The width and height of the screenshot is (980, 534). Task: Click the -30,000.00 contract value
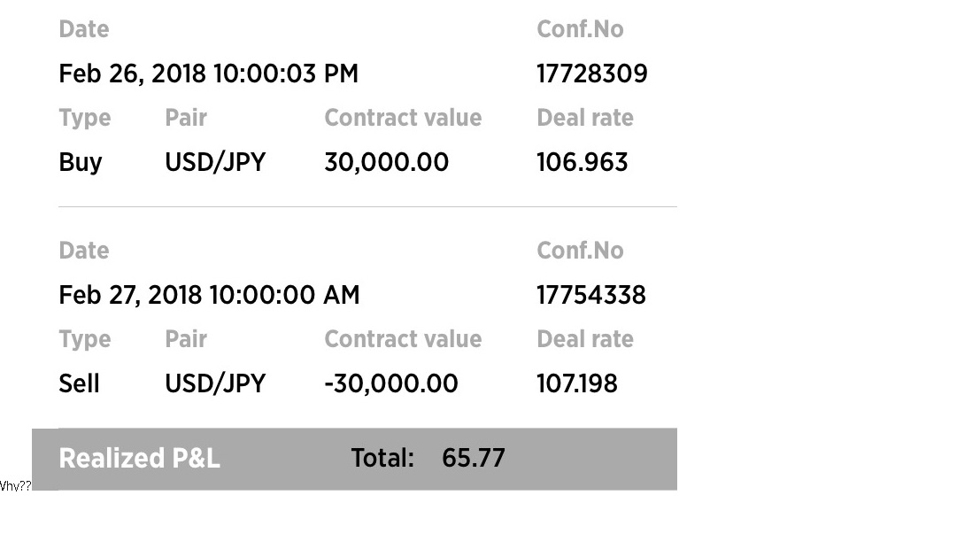pos(390,383)
